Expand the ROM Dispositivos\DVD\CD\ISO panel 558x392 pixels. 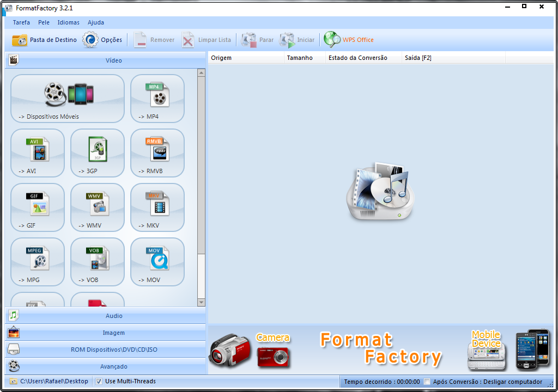tap(105, 350)
